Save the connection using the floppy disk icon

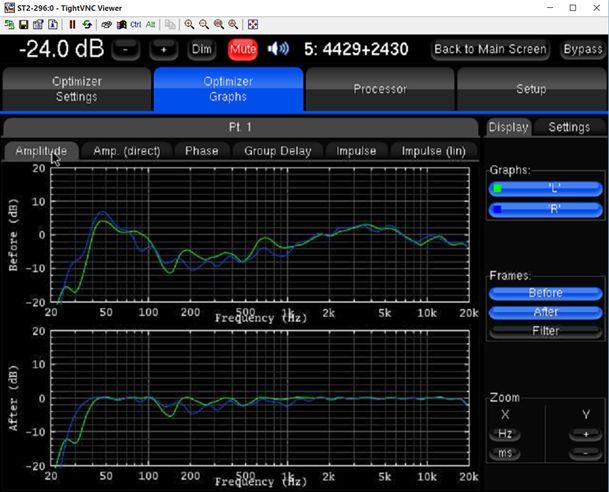23,24
